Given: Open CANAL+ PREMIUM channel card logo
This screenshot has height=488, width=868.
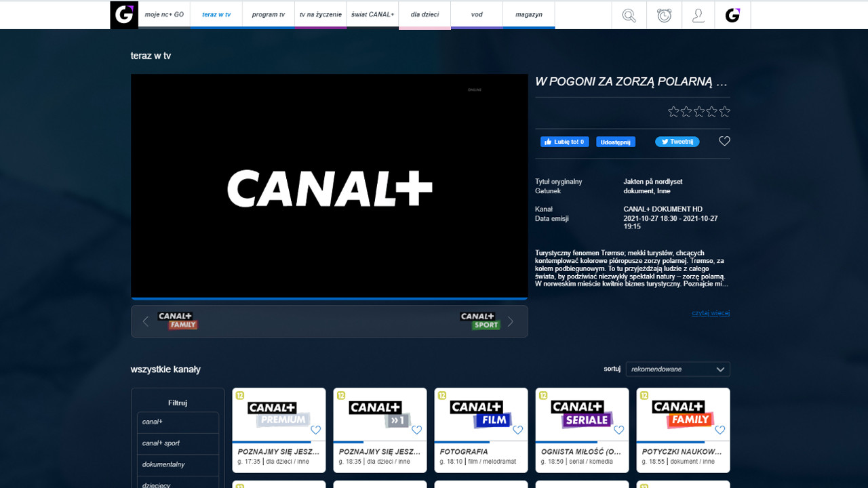Looking at the screenshot, I should (279, 415).
